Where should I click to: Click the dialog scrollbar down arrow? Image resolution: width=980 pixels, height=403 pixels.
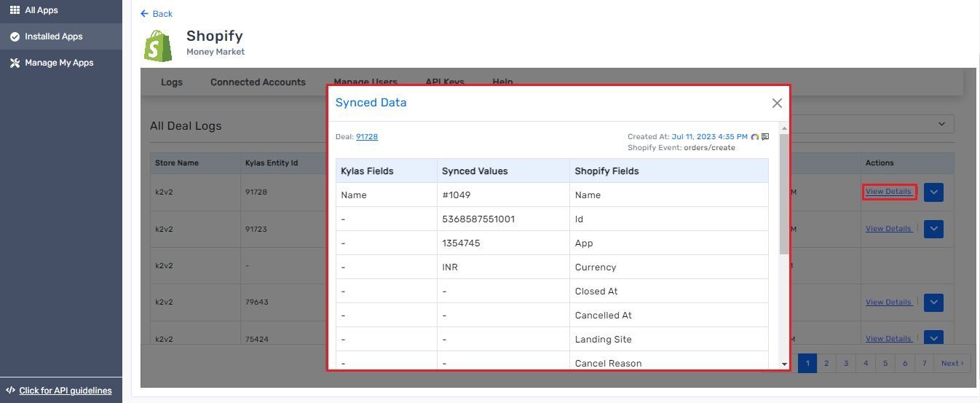tap(784, 364)
